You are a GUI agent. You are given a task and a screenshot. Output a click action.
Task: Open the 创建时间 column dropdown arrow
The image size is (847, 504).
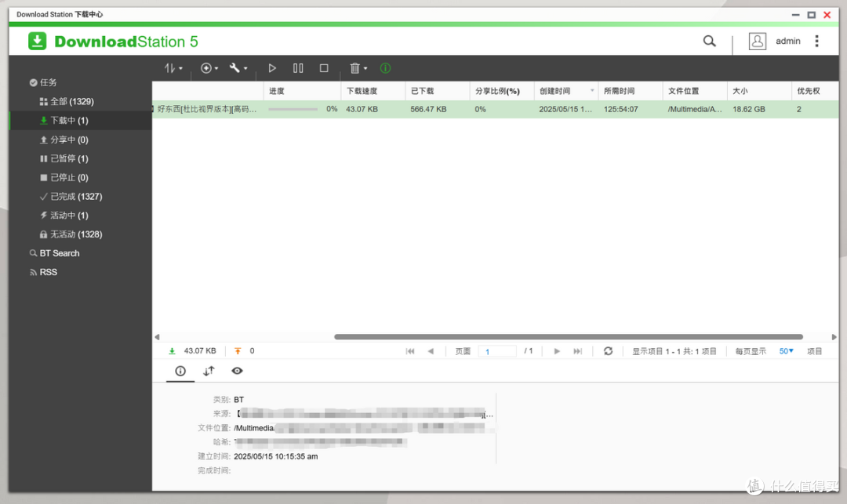592,91
